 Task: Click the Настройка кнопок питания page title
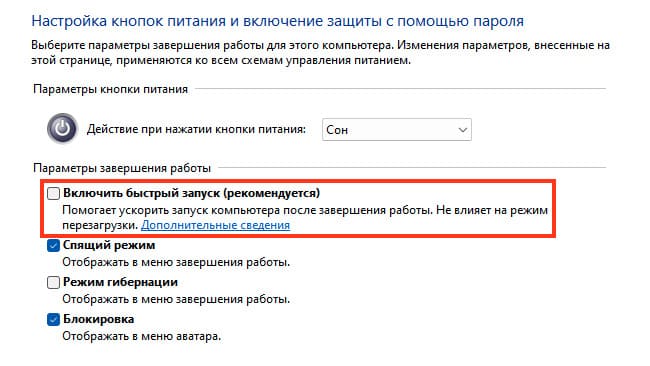pyautogui.click(x=278, y=21)
